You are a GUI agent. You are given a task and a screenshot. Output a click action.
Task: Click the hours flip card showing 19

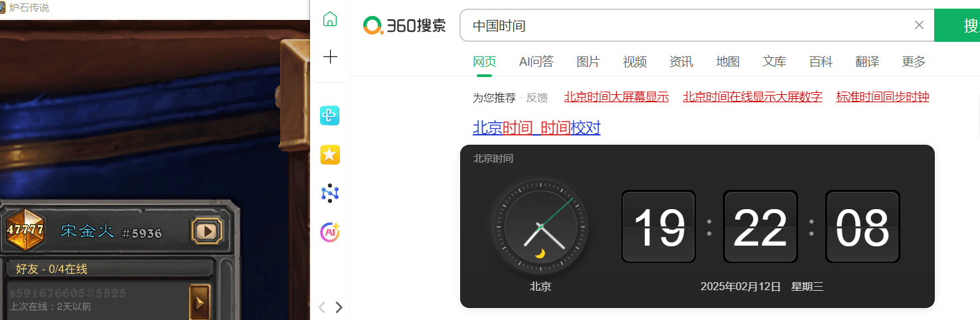659,226
